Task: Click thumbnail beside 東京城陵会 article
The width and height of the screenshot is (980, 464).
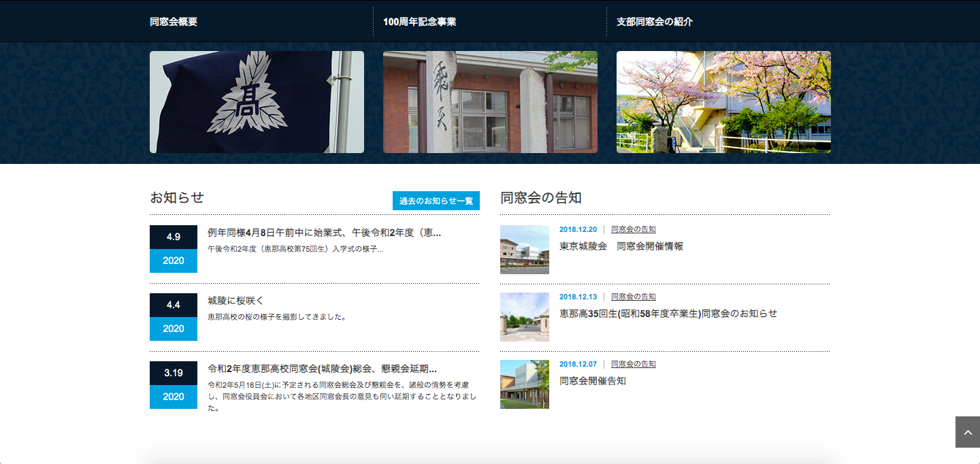Action: click(525, 250)
